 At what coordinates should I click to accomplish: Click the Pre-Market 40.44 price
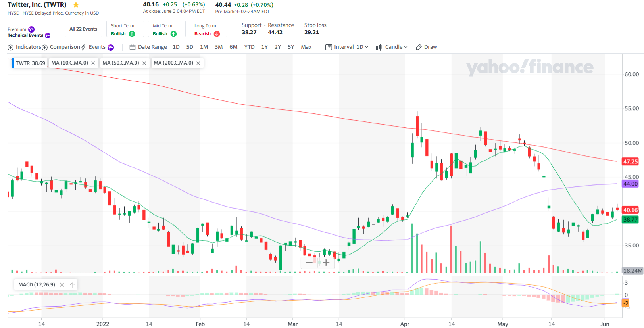tap(223, 5)
